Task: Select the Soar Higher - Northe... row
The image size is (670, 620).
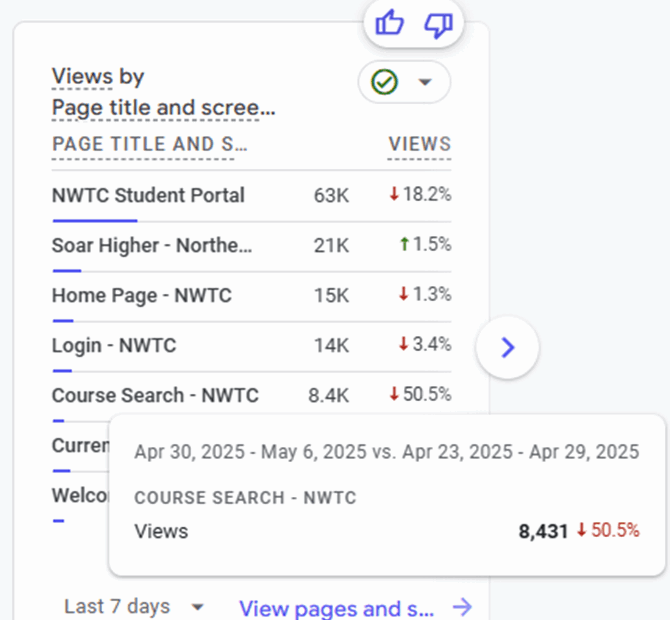Action: [x=251, y=246]
